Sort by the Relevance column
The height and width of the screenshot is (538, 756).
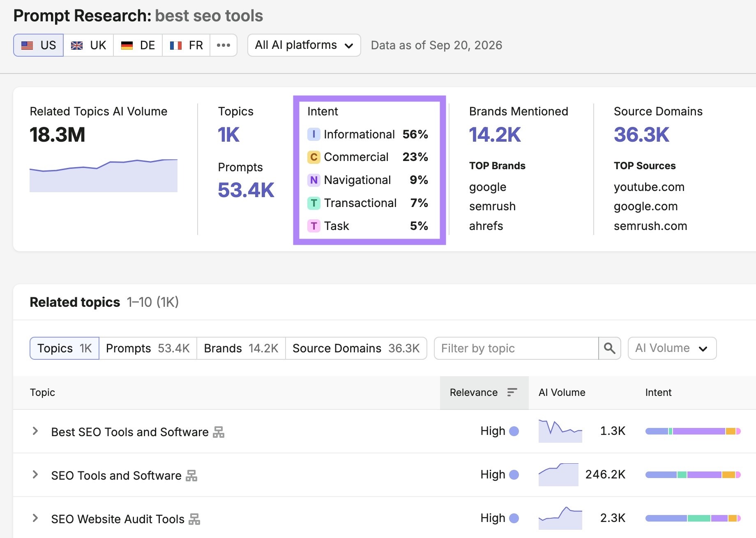tap(484, 393)
